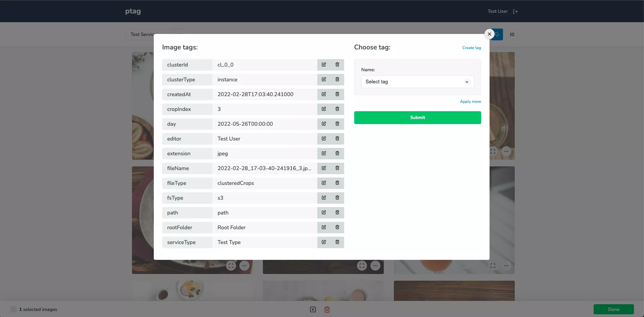Edit the extension tag
Viewport: 644px width, 317px height.
324,153
